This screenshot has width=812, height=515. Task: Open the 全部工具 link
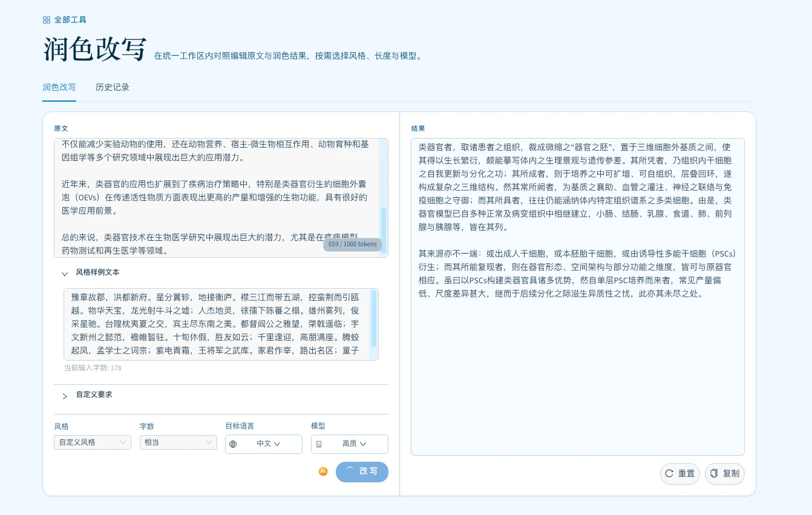70,20
